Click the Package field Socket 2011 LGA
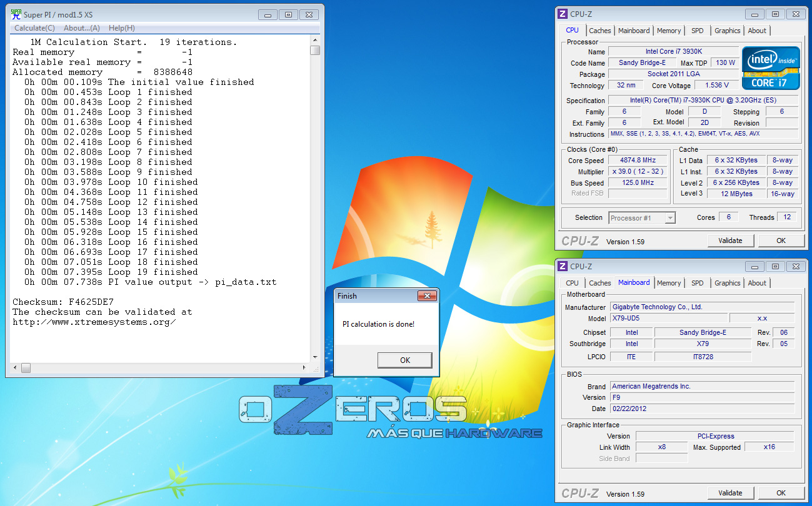This screenshot has width=812, height=506. (673, 74)
